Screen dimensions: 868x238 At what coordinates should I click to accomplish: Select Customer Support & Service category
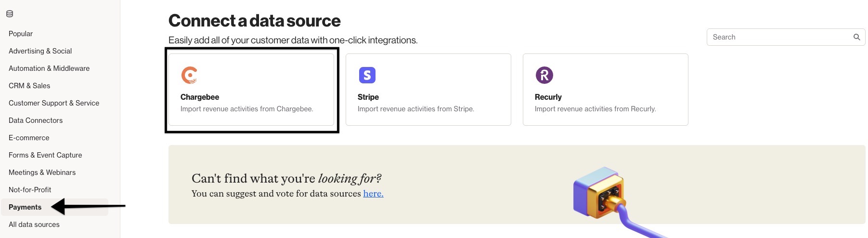point(54,103)
